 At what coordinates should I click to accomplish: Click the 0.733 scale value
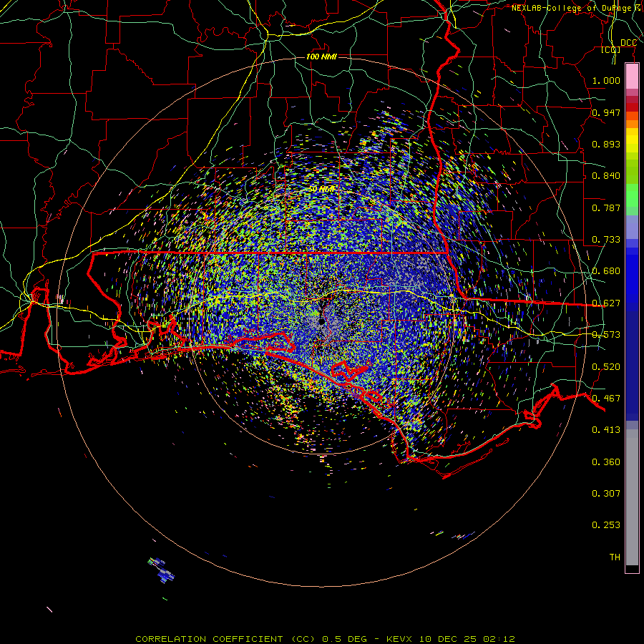606,240
